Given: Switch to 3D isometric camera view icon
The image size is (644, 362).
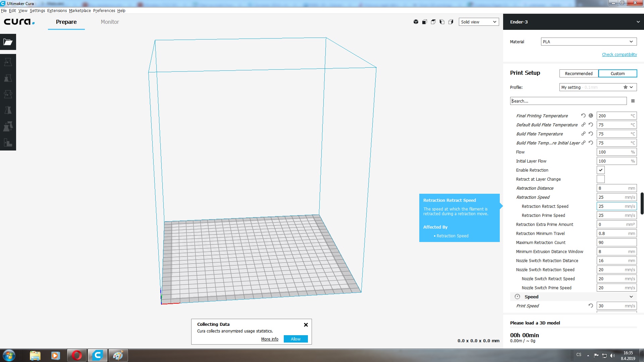Looking at the screenshot, I should (416, 22).
